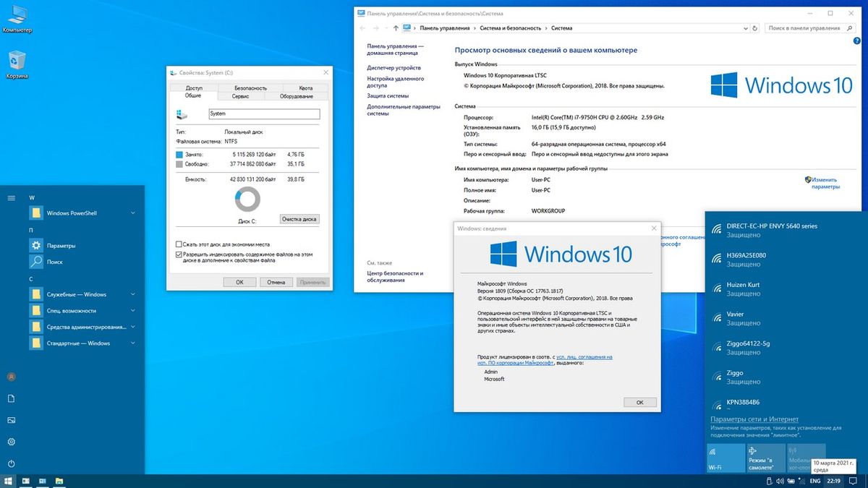Expand the 'Служебные — Windows' folder
This screenshot has width=868, height=488.
click(x=133, y=294)
